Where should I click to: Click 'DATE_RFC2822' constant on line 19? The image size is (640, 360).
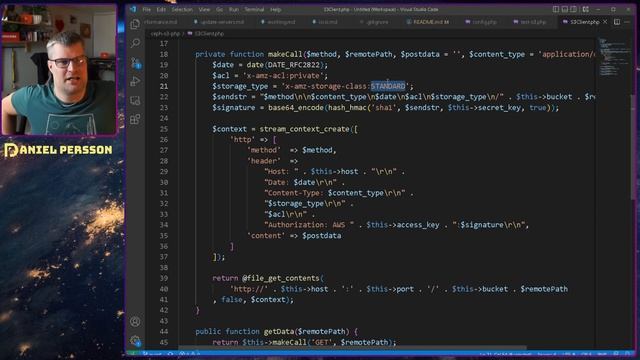point(294,65)
